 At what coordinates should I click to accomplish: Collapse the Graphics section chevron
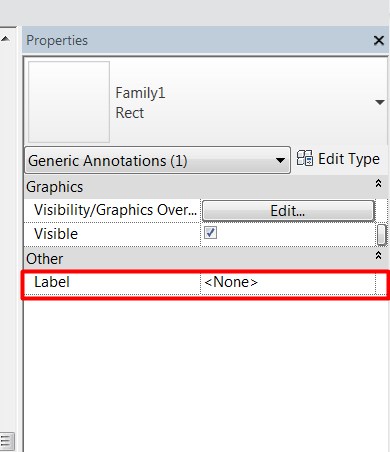378,183
